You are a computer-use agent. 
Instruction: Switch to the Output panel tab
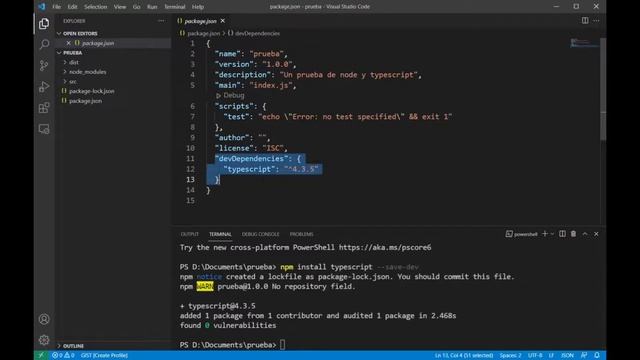tap(189, 234)
